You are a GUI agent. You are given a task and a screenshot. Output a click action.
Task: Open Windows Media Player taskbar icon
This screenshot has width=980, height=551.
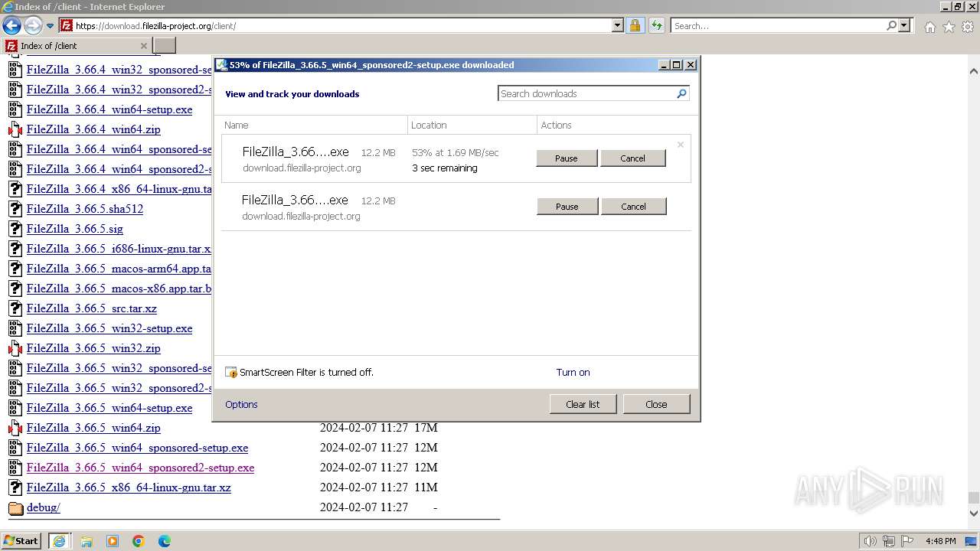(113, 541)
